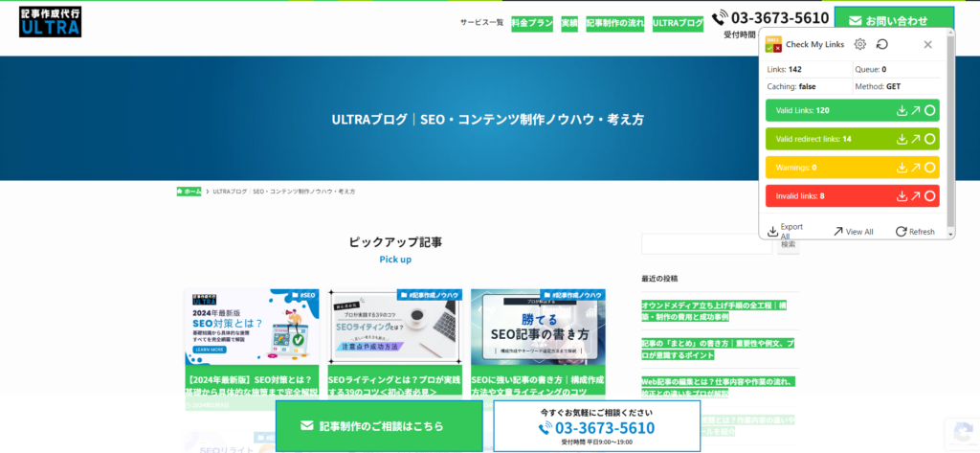Download the Warnings list

pyautogui.click(x=902, y=168)
